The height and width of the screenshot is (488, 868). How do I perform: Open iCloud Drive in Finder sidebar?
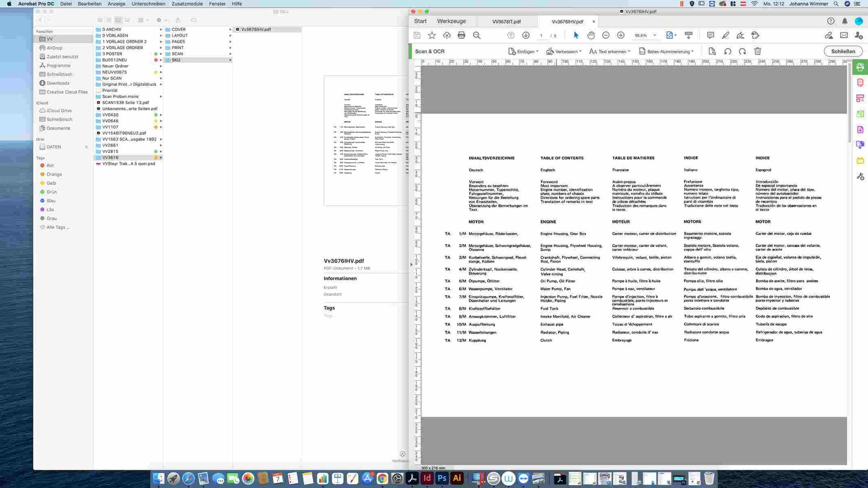click(x=59, y=111)
